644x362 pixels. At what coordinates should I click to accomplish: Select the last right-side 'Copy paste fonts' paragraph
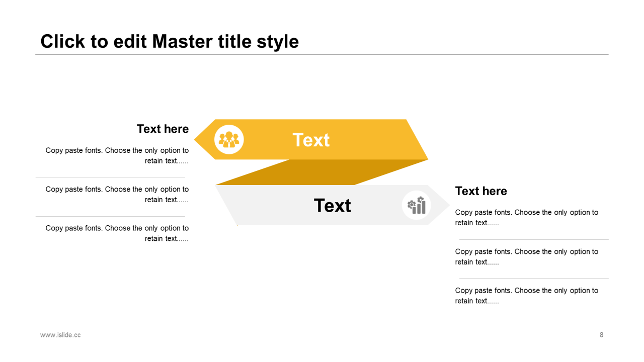pyautogui.click(x=527, y=296)
